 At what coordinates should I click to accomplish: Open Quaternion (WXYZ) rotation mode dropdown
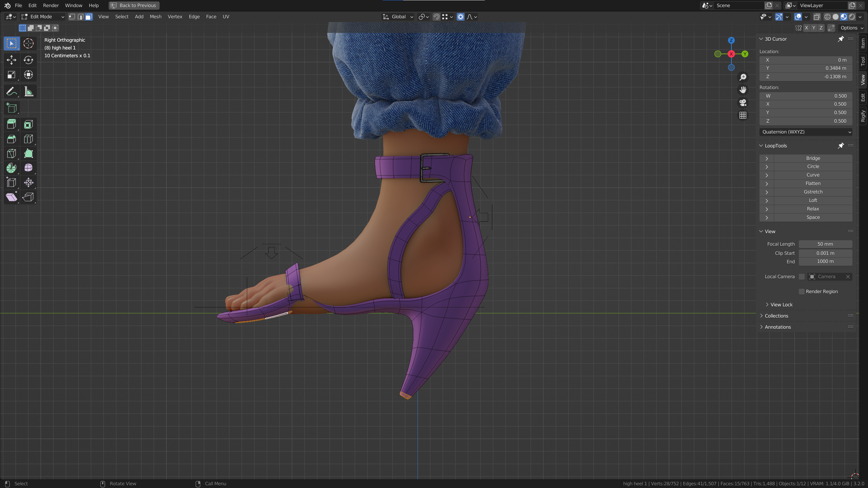[806, 132]
